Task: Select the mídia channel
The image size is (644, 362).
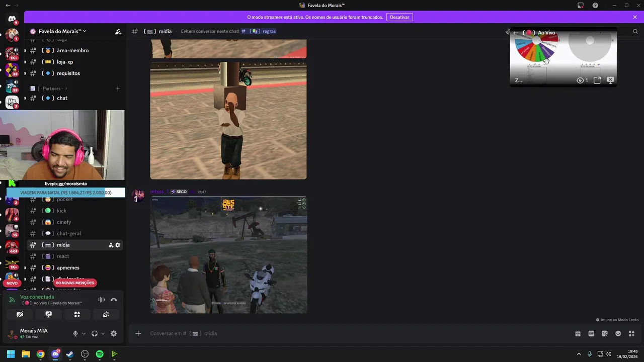Action: click(74, 245)
